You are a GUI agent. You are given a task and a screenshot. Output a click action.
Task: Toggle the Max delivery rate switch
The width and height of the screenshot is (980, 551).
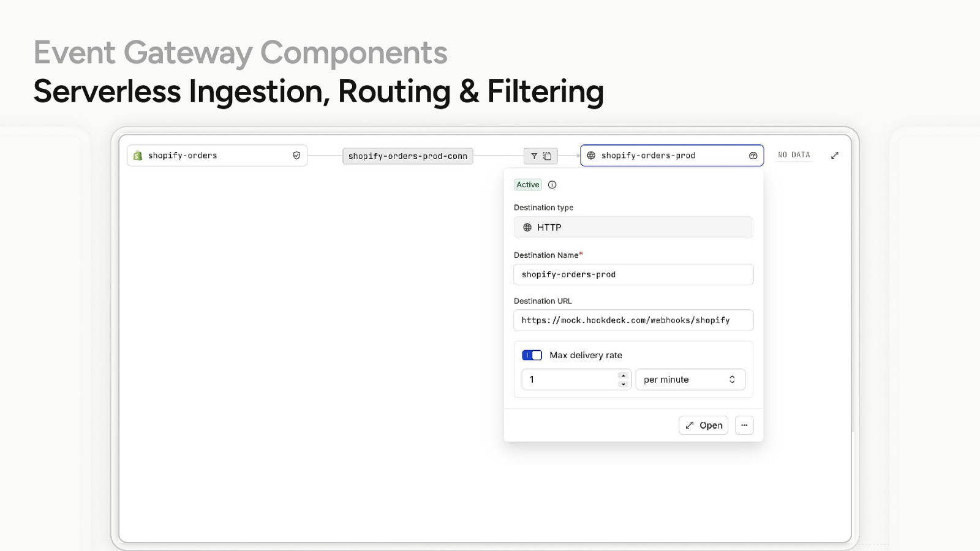point(532,355)
